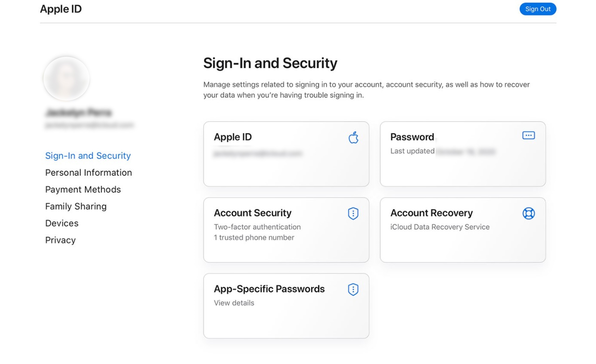
Task: Open the Account Security heading
Action: 253,213
